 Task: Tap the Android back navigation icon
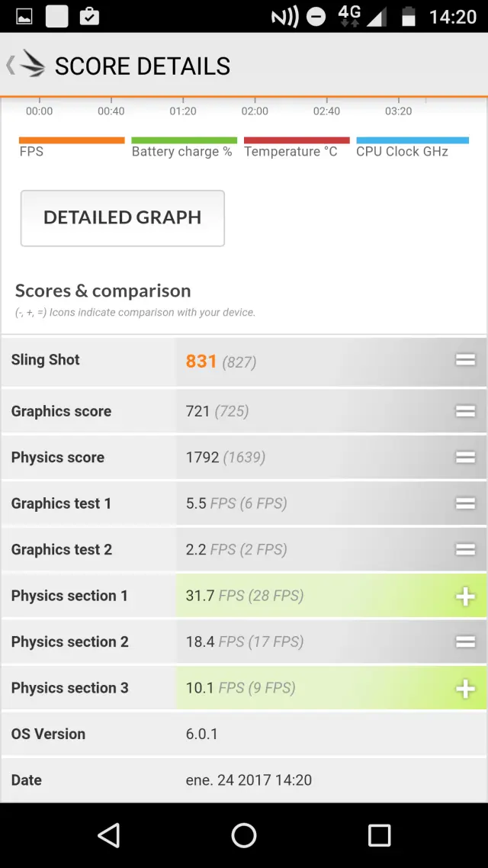[x=109, y=835]
